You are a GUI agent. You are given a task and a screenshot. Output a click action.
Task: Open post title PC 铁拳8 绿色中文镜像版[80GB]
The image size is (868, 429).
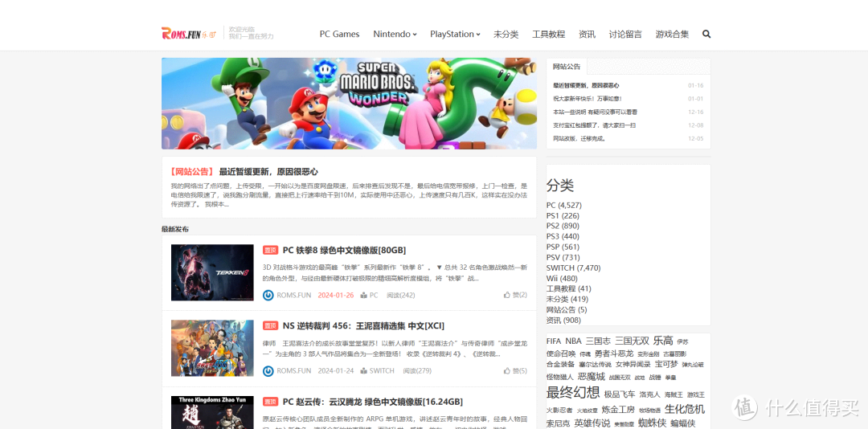pos(344,250)
